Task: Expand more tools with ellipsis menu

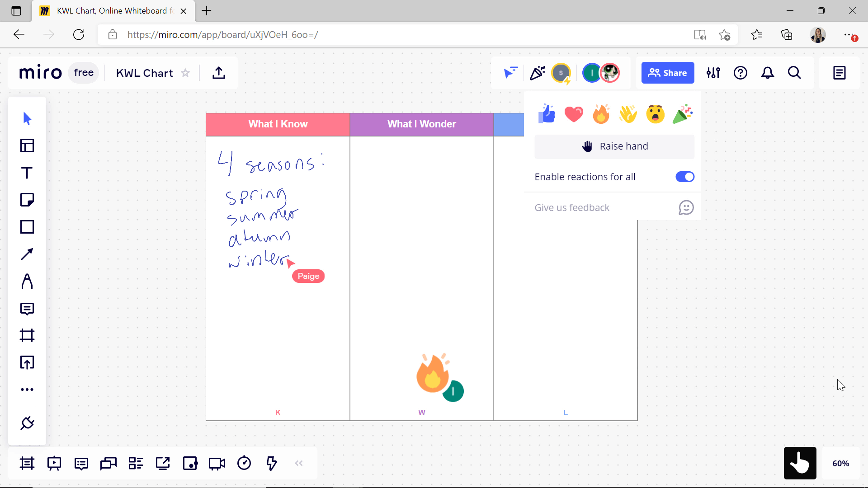Action: coord(27,389)
